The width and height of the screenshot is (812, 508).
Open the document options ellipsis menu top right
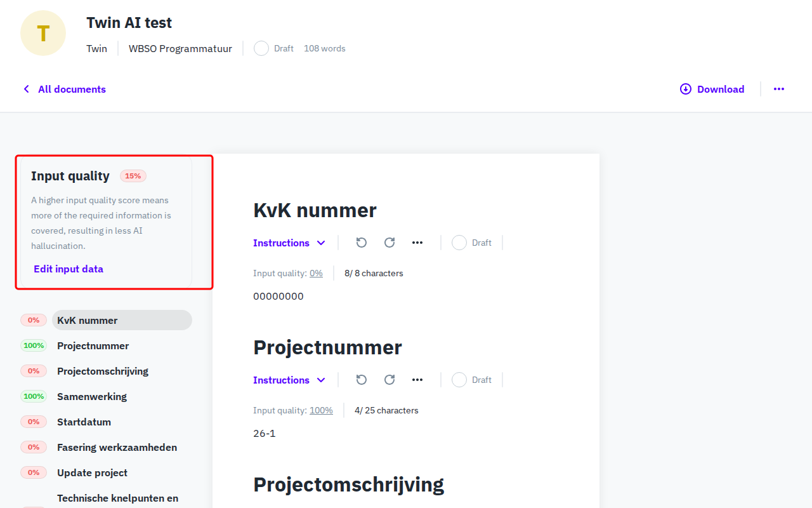point(779,89)
